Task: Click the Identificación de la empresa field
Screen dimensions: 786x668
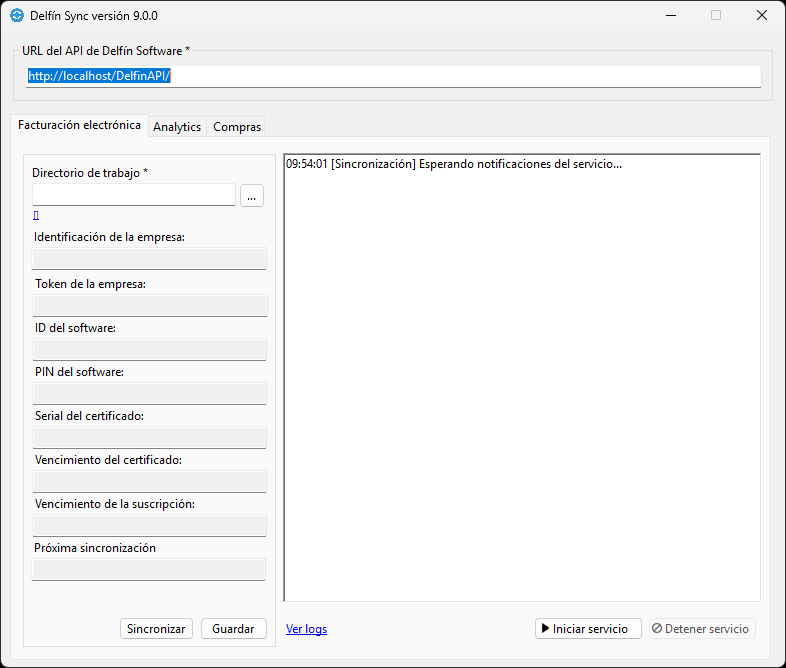Action: [149, 259]
